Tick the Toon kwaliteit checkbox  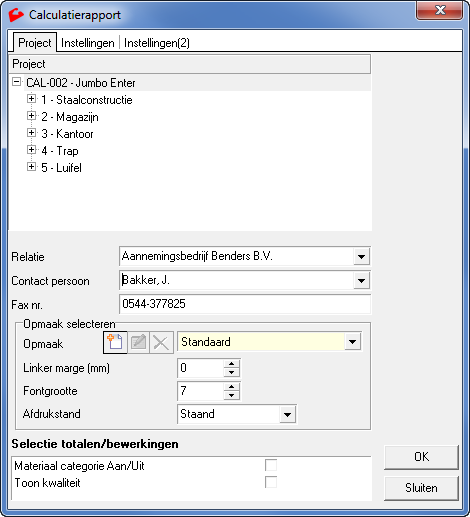tap(271, 482)
